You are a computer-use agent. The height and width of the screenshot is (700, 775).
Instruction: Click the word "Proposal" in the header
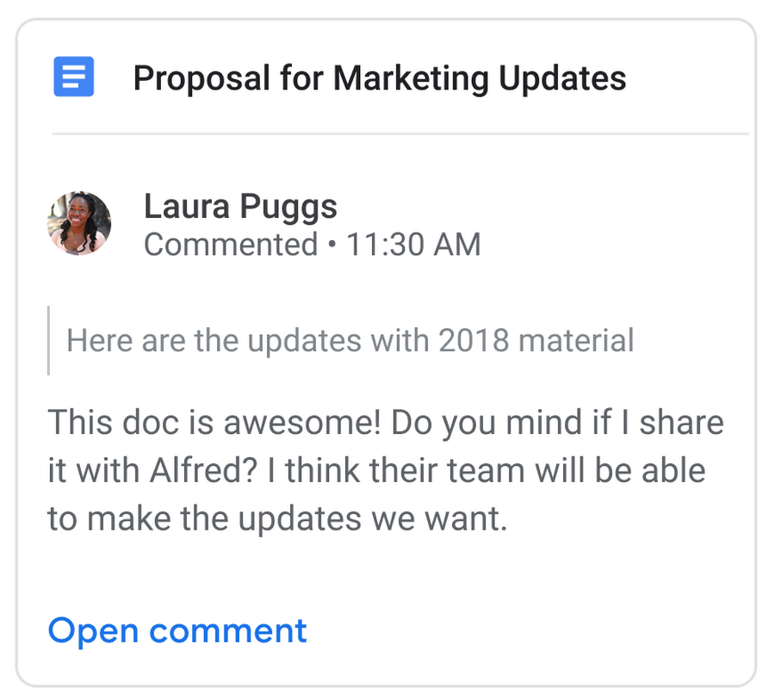201,78
